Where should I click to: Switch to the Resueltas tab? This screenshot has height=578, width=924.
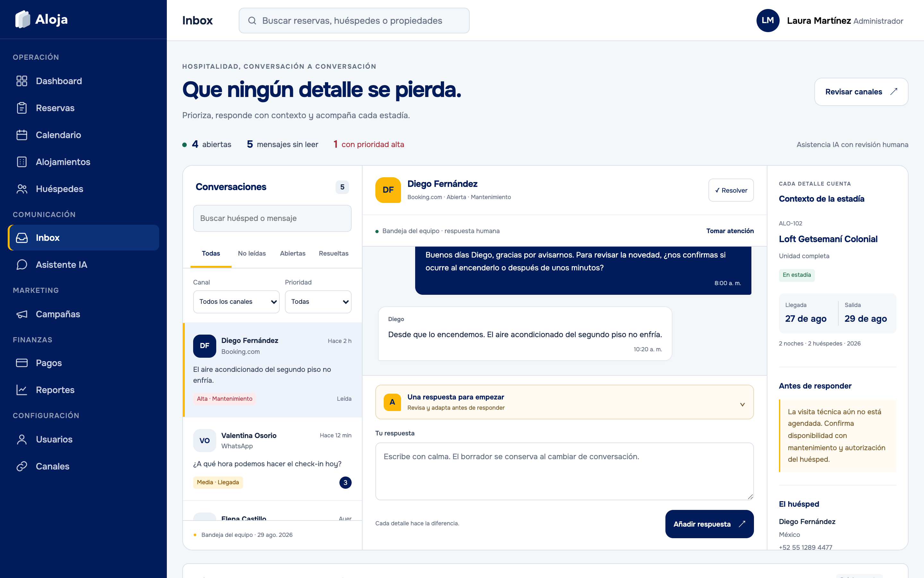coord(334,253)
